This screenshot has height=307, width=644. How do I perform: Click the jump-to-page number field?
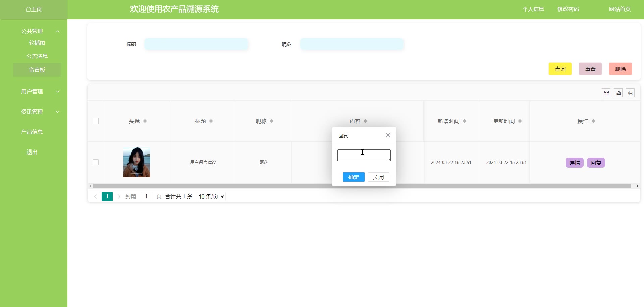click(146, 196)
